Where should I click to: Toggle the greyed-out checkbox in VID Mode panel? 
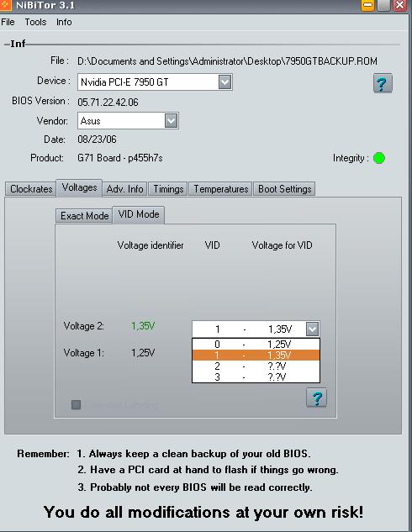click(76, 404)
